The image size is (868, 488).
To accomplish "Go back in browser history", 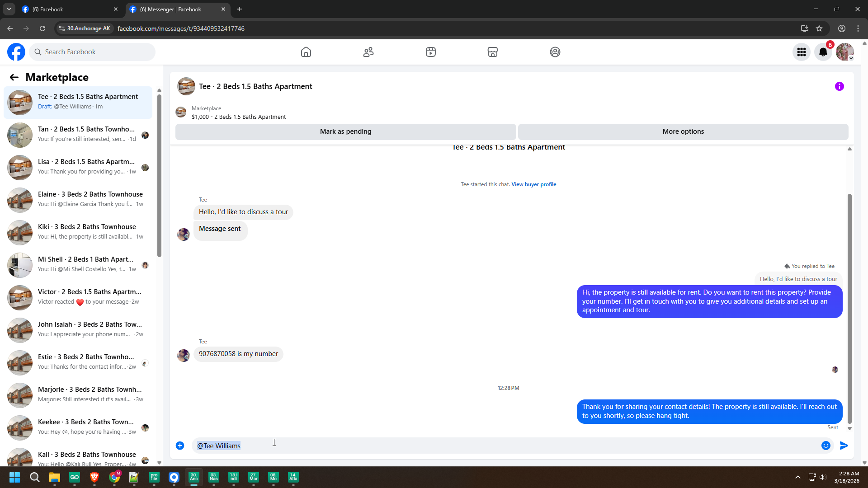I will [10, 28].
